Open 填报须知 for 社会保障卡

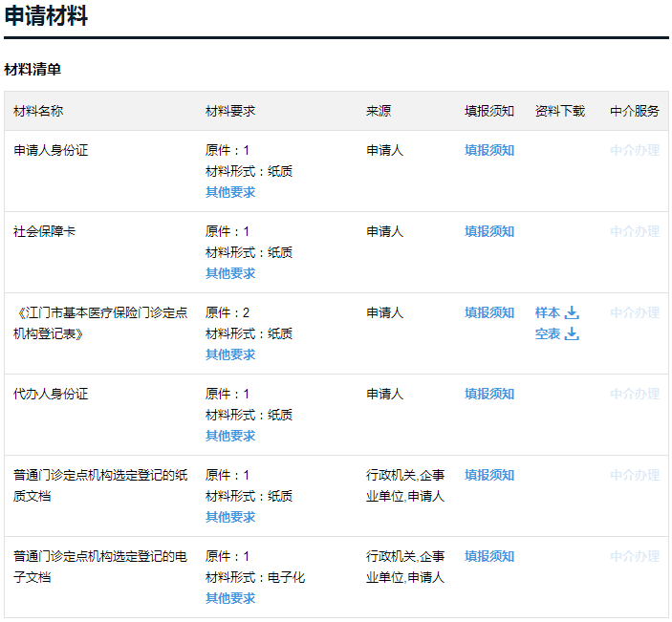(489, 232)
